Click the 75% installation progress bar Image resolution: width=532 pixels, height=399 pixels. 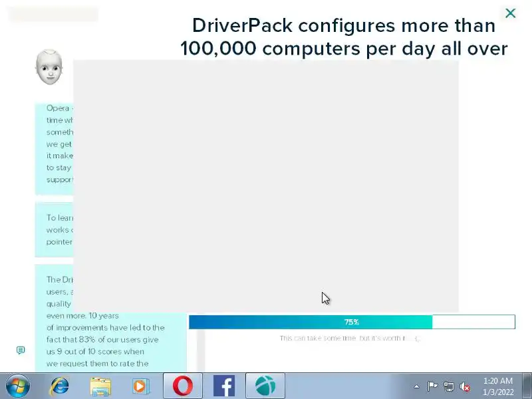coord(352,322)
